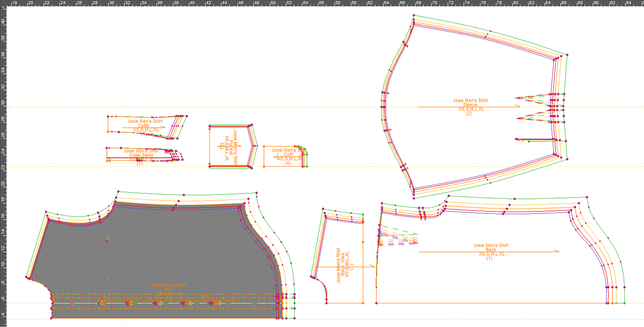The width and height of the screenshot is (644, 327).
Task: Click the "FRT" piece name label
Action: coord(168,289)
